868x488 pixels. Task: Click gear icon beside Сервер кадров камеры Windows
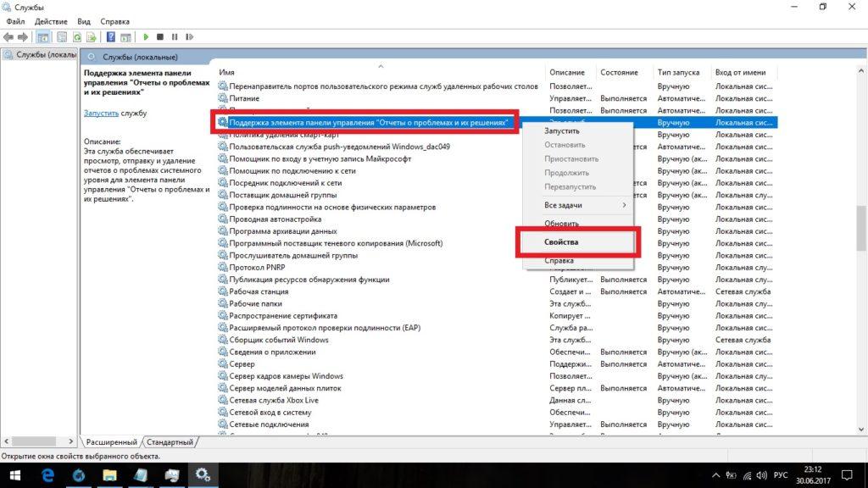[223, 375]
